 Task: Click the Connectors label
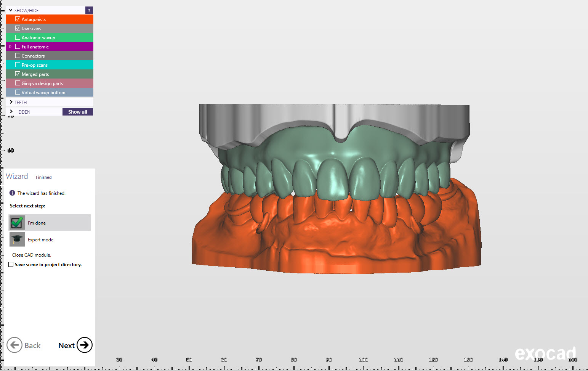click(33, 56)
